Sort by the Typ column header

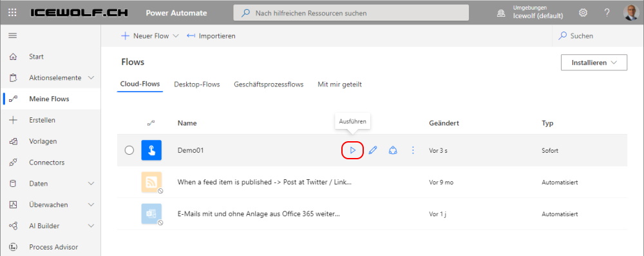coord(547,123)
